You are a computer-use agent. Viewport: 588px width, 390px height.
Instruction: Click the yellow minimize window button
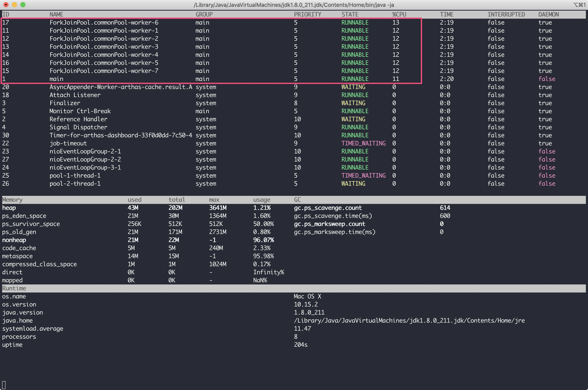point(14,4)
